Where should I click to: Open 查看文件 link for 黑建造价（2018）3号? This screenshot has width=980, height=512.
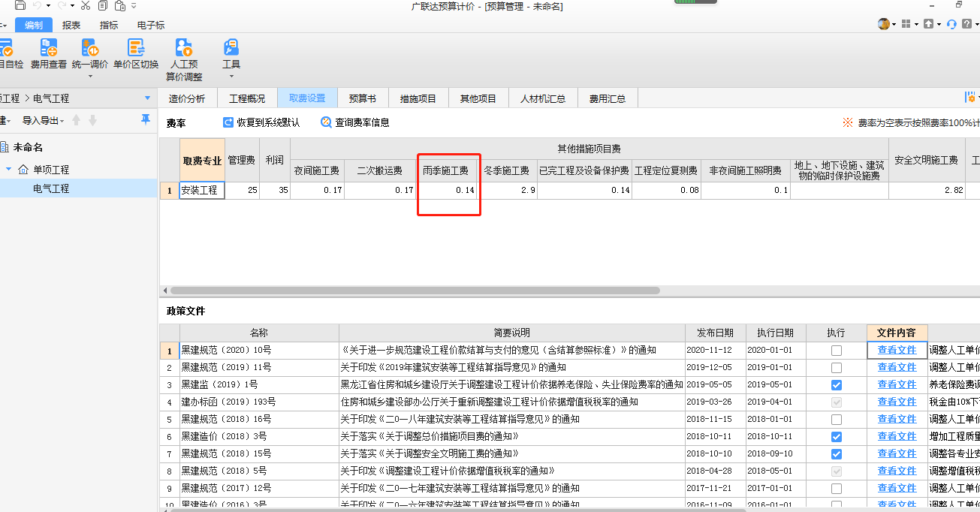[897, 436]
